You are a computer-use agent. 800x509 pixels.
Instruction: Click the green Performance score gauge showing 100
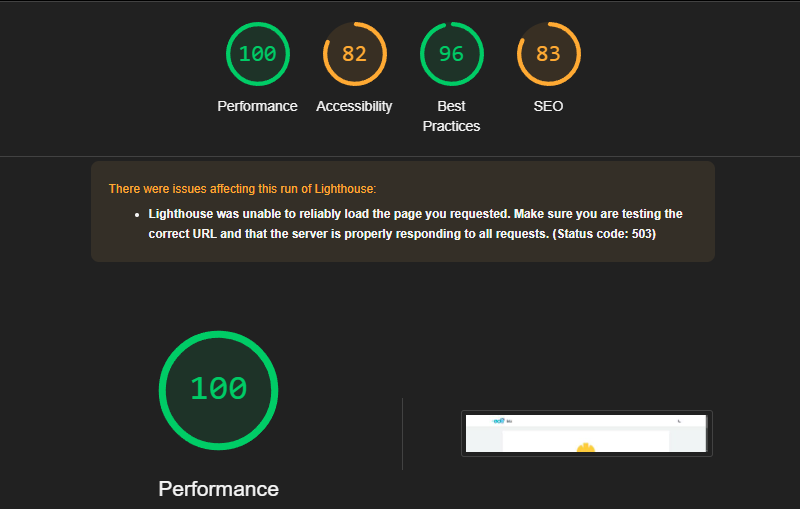[x=258, y=54]
